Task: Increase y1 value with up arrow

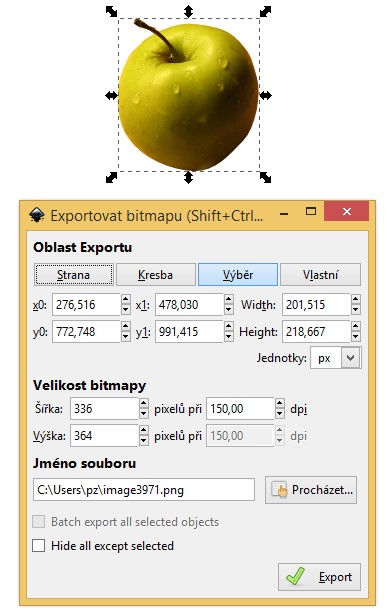Action: point(229,327)
